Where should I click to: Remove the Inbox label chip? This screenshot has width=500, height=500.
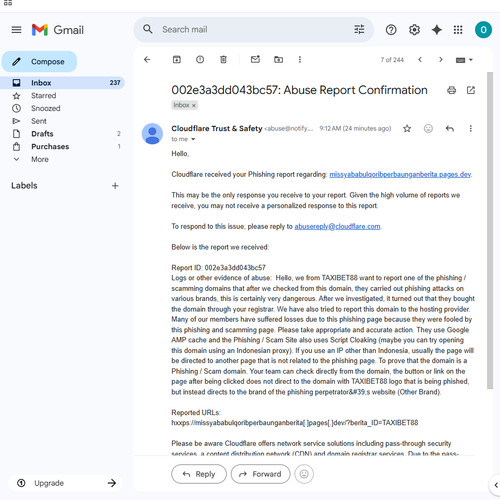[194, 105]
